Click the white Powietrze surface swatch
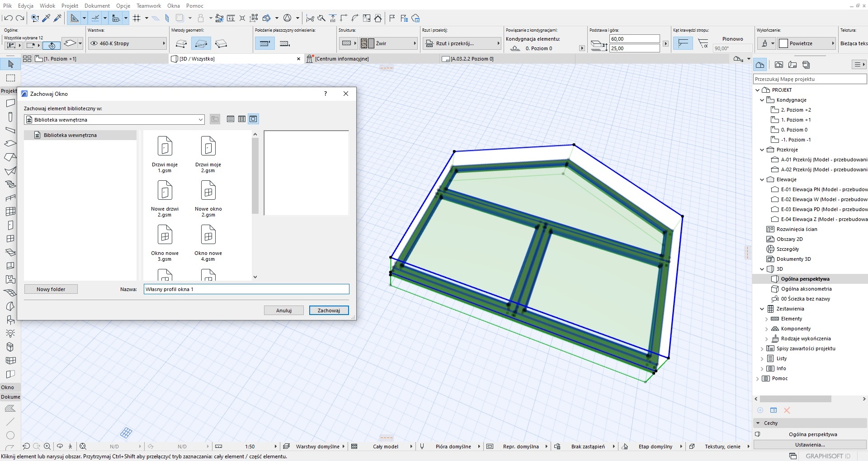Viewport: 868px width, 461px height. pyautogui.click(x=783, y=43)
